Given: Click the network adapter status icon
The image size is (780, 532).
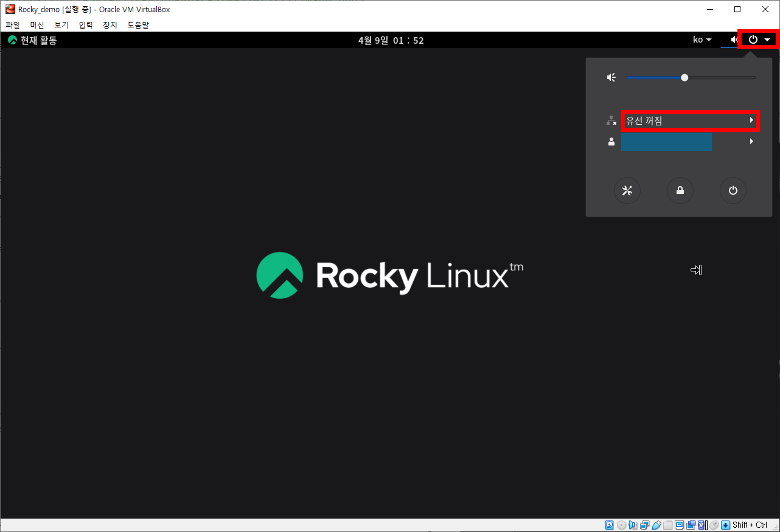Looking at the screenshot, I should [645, 525].
